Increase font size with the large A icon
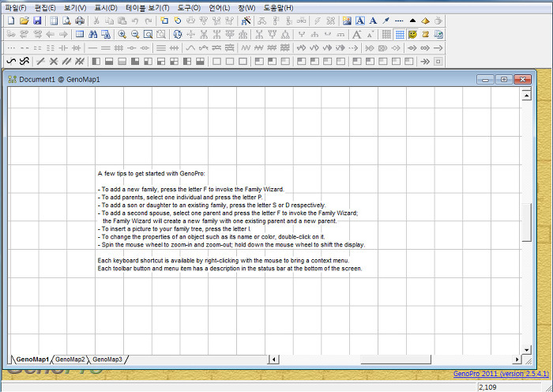553x392 pixels. point(357,34)
